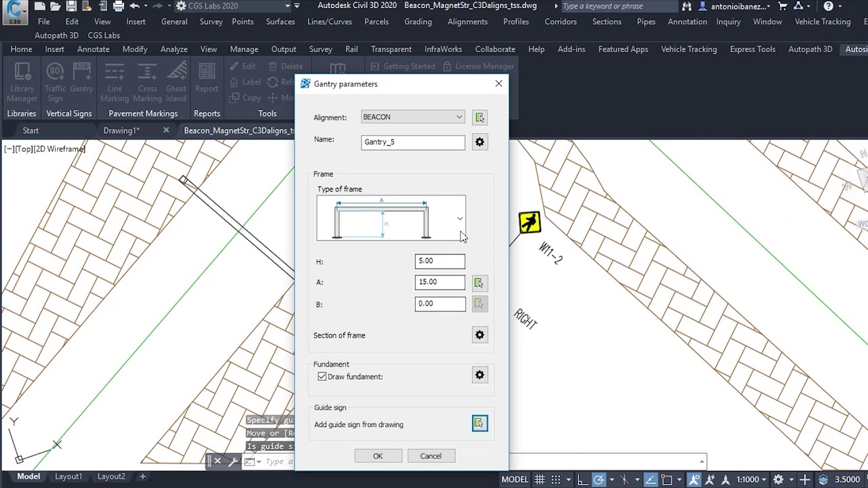Select Line Marking tool
This screenshot has height=488, width=868.
(115, 82)
